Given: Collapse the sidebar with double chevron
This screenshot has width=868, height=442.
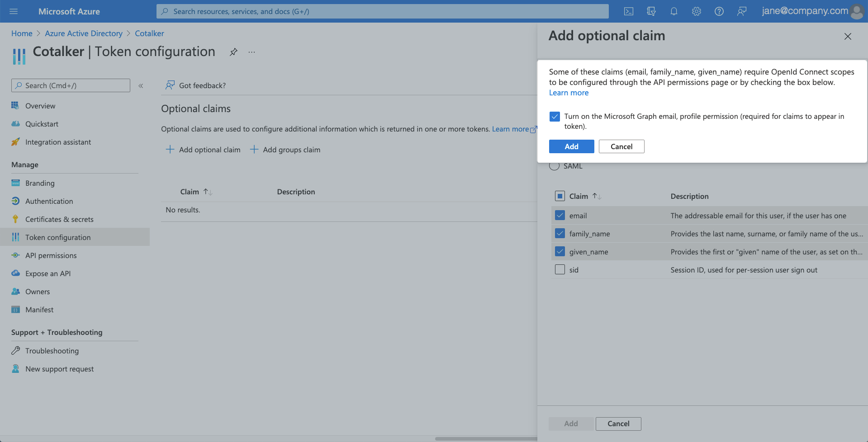Looking at the screenshot, I should coord(141,85).
